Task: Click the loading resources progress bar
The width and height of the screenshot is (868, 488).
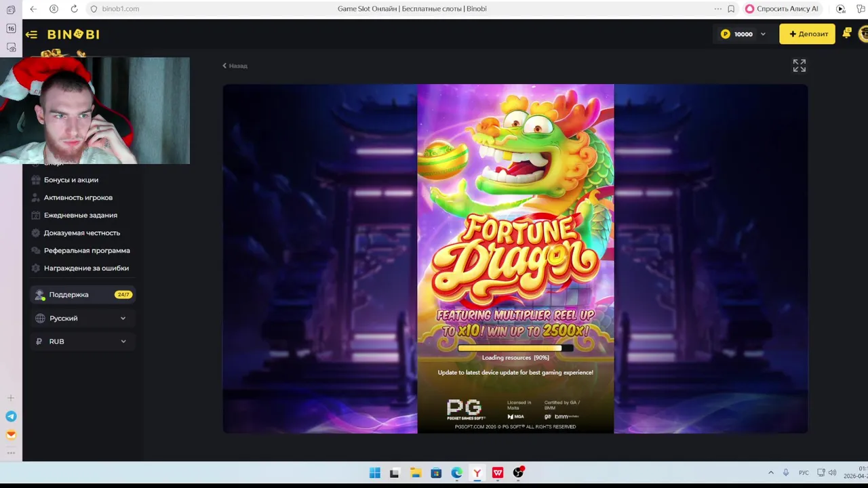Action: tap(515, 348)
